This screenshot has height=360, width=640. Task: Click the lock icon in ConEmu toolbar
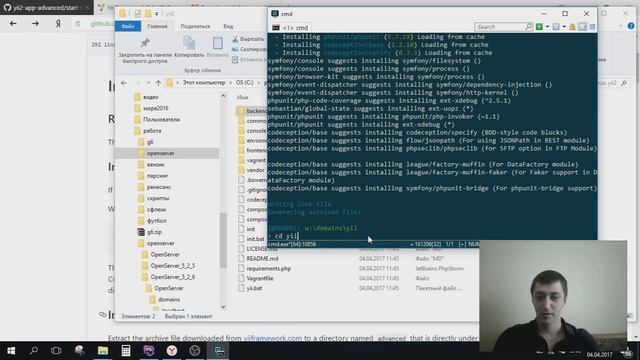pos(573,27)
